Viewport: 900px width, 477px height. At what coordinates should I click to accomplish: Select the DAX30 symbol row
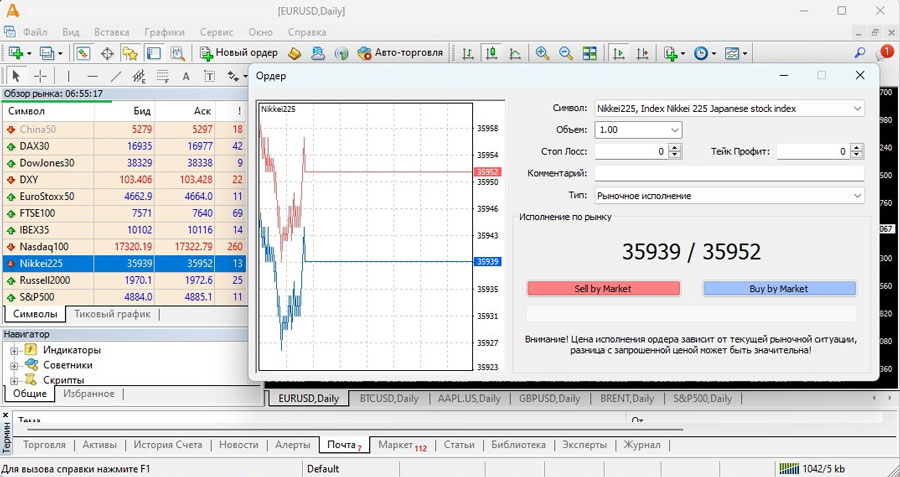click(124, 146)
